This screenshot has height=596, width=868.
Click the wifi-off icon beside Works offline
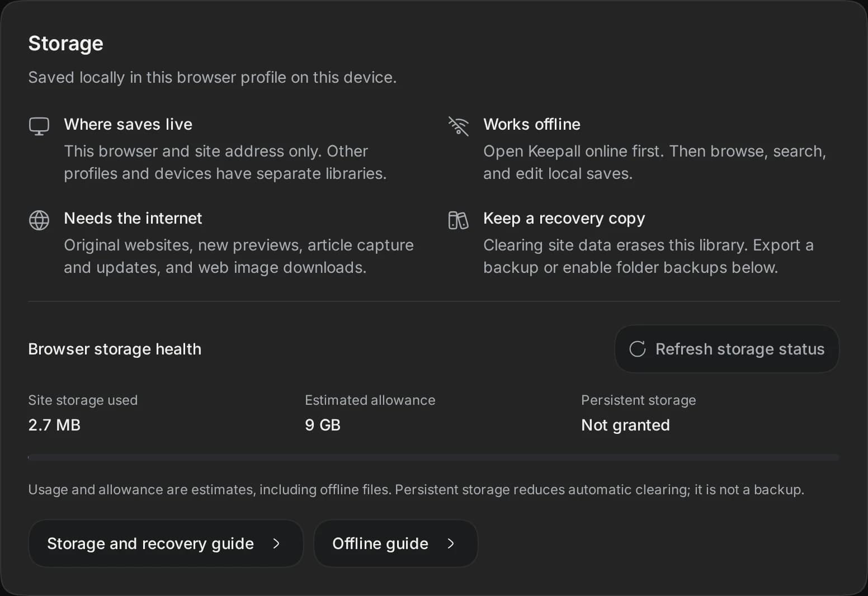click(x=459, y=126)
